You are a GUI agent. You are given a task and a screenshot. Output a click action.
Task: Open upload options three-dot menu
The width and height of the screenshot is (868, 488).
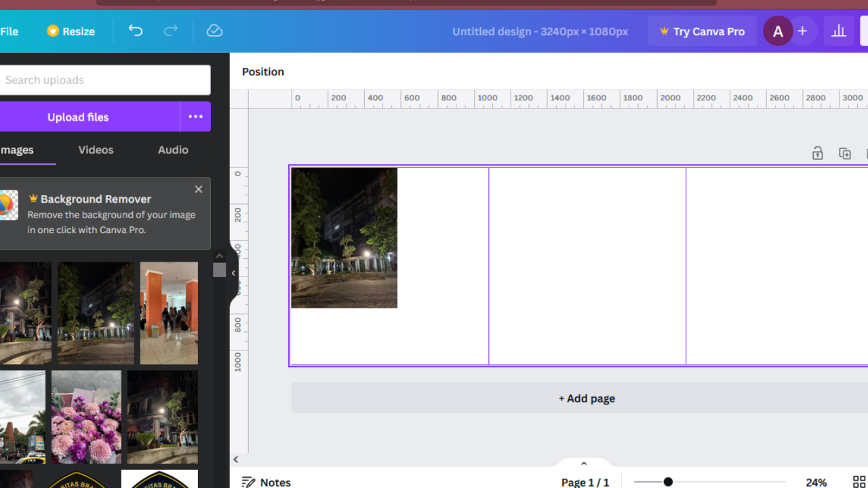195,117
